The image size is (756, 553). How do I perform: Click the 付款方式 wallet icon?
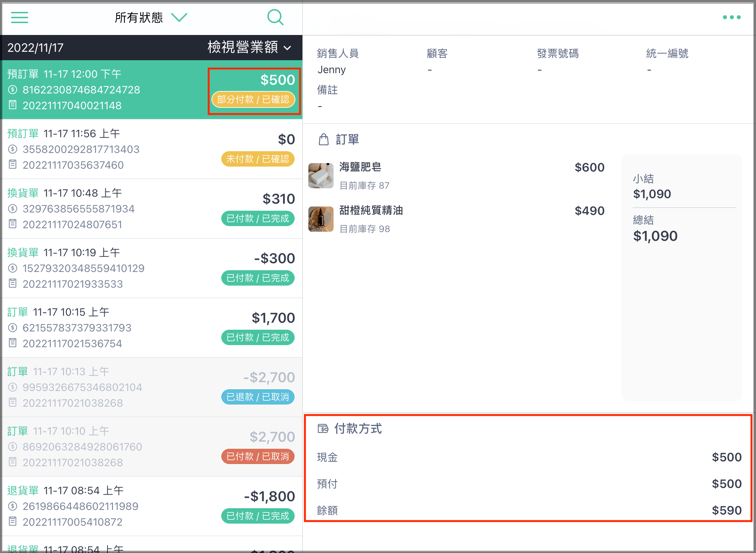323,428
